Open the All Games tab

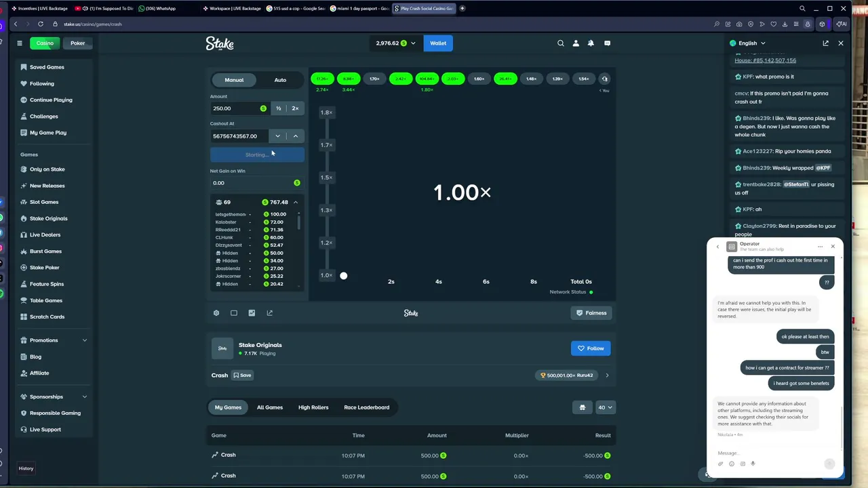(x=270, y=407)
